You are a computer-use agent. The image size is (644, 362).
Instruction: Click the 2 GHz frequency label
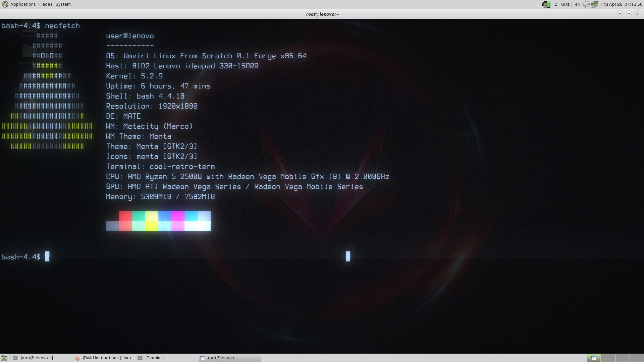[x=562, y=4]
